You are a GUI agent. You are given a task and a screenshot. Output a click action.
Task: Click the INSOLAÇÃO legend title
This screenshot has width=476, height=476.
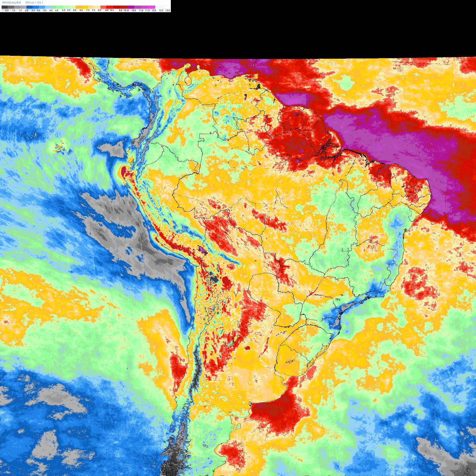point(12,2)
